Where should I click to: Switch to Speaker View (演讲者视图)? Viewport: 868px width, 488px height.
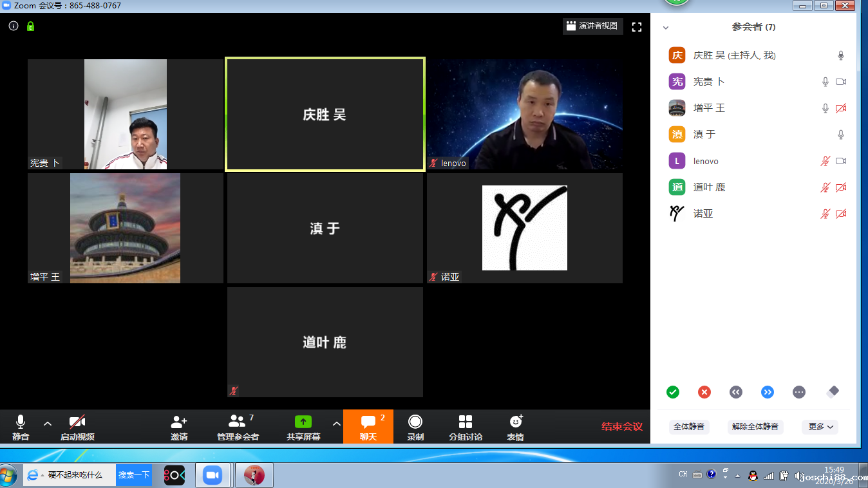click(x=592, y=26)
